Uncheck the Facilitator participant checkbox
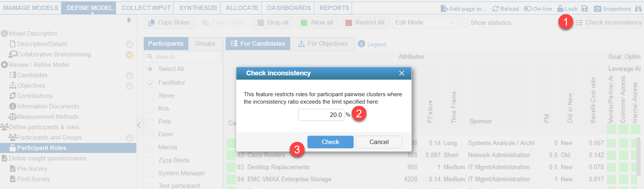This screenshot has width=644, height=189. [x=150, y=83]
